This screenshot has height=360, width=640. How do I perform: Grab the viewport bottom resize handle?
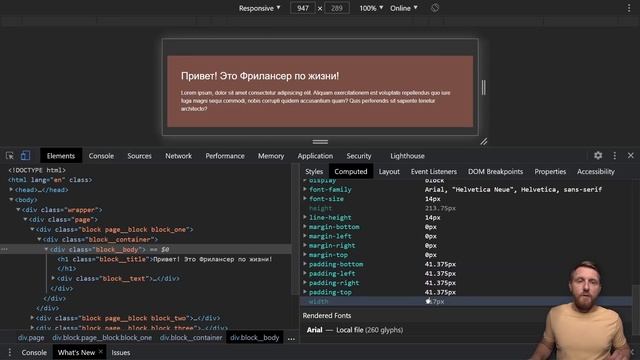click(x=320, y=142)
